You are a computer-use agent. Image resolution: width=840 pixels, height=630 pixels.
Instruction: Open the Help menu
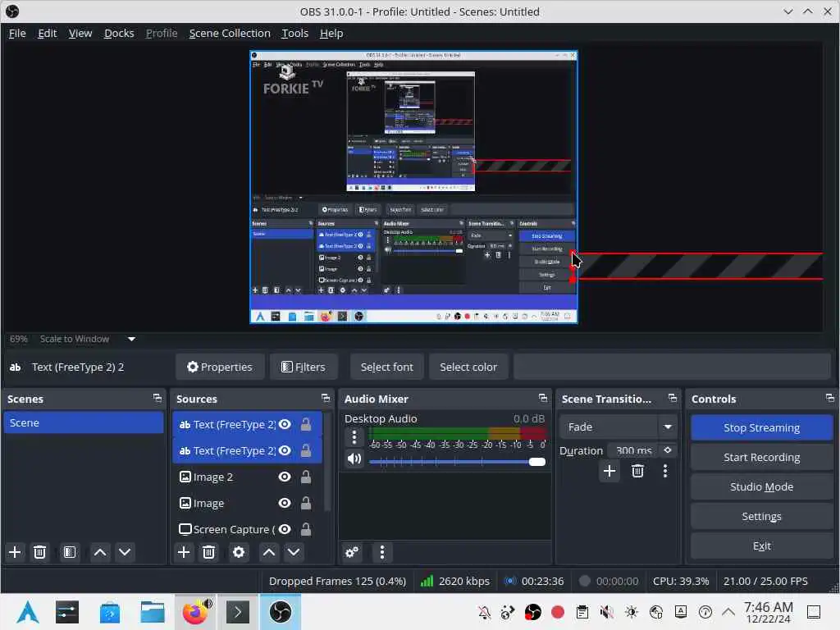pyautogui.click(x=331, y=33)
